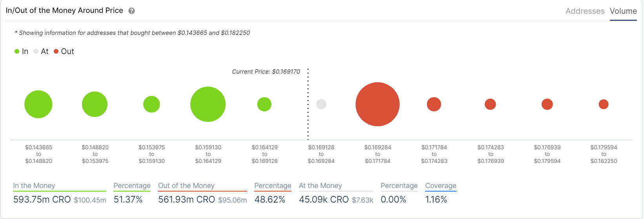Click the Current Price dotted line marker
Screen dimensions: 644x219
tap(308, 104)
